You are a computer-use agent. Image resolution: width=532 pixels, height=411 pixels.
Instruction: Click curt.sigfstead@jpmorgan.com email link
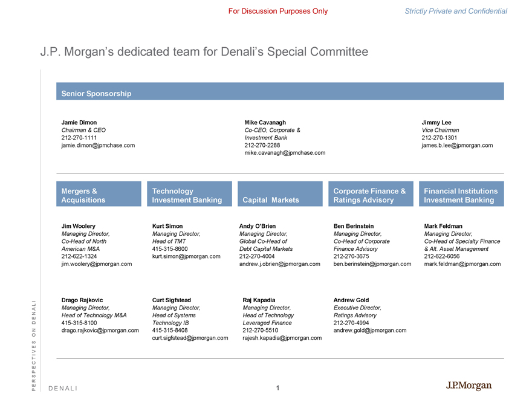coord(190,338)
